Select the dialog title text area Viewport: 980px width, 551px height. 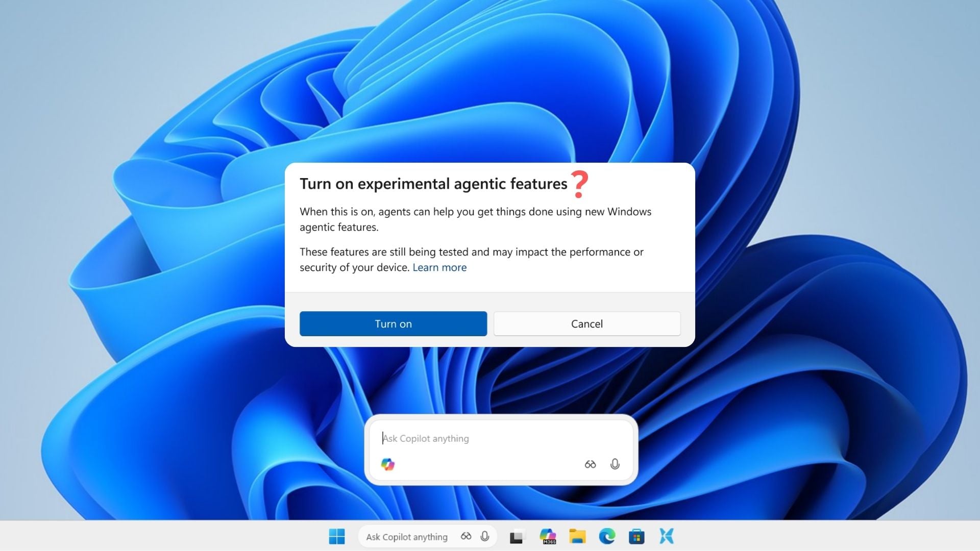[x=434, y=184]
